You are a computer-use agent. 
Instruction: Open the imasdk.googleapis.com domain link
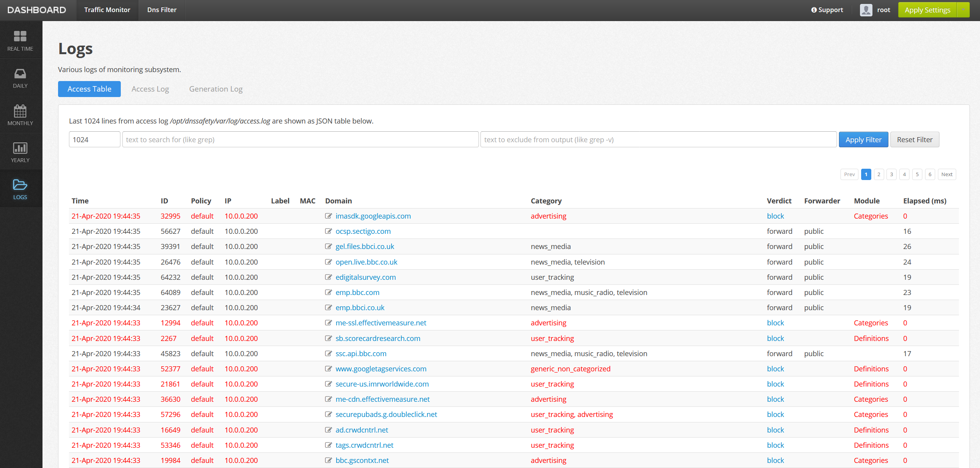point(373,216)
